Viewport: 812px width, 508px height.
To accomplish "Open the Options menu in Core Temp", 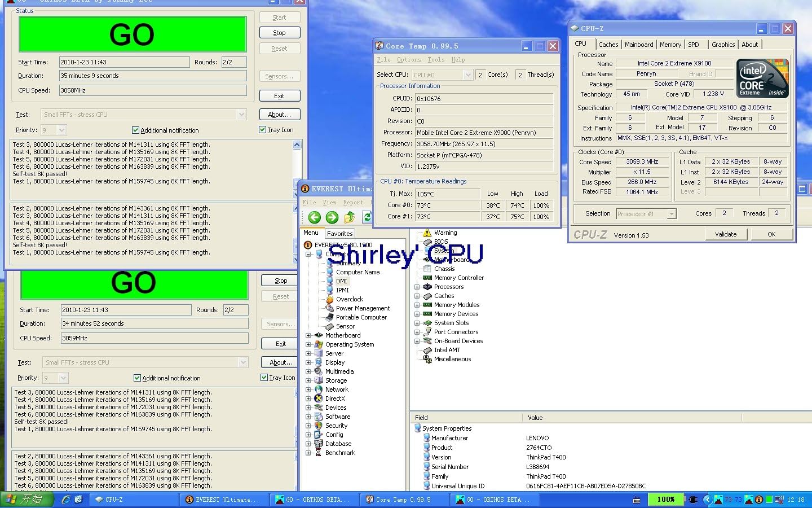I will click(x=409, y=59).
